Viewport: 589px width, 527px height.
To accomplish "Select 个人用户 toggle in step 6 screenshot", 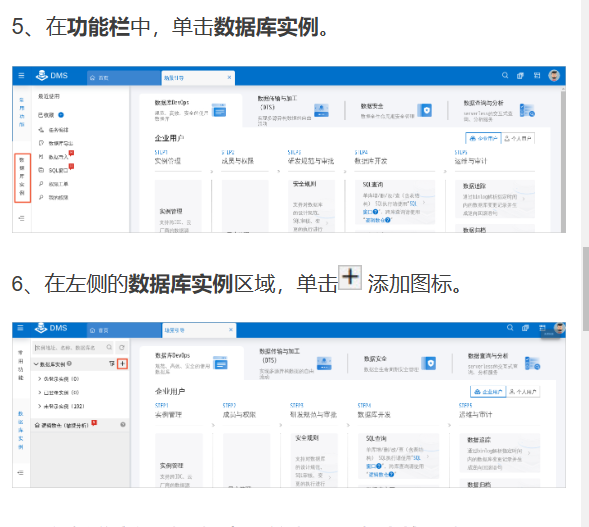I will 523,392.
